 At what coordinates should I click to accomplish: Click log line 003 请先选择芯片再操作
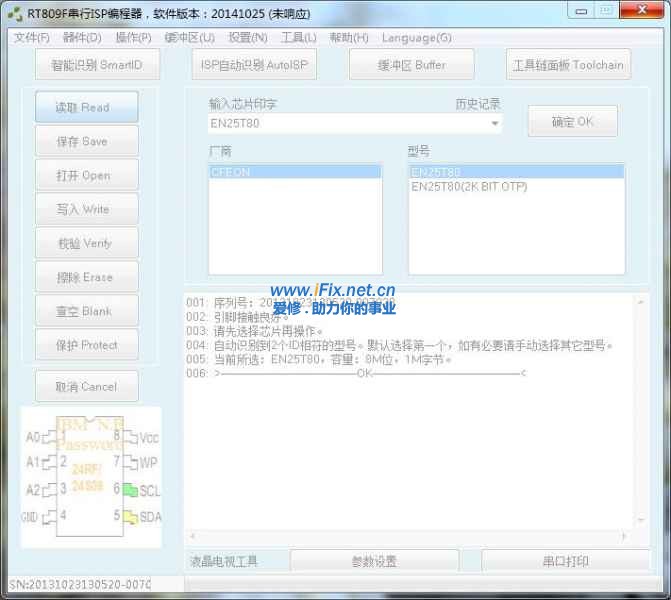point(254,331)
